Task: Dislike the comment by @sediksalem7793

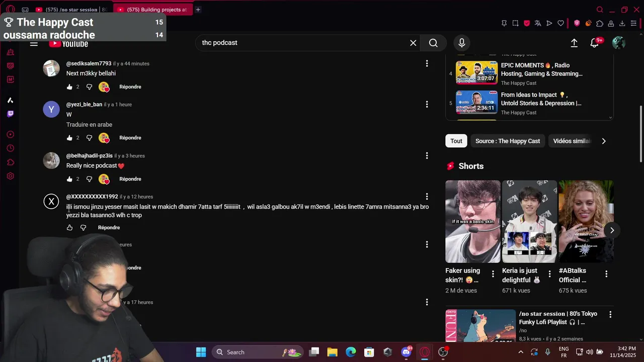Action: pyautogui.click(x=89, y=87)
